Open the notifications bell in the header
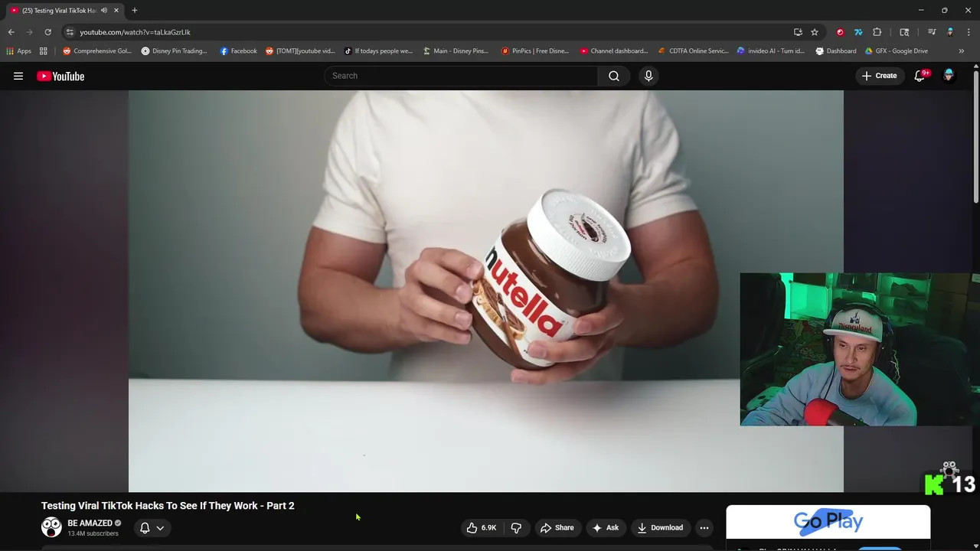This screenshot has width=980, height=551. tap(920, 76)
